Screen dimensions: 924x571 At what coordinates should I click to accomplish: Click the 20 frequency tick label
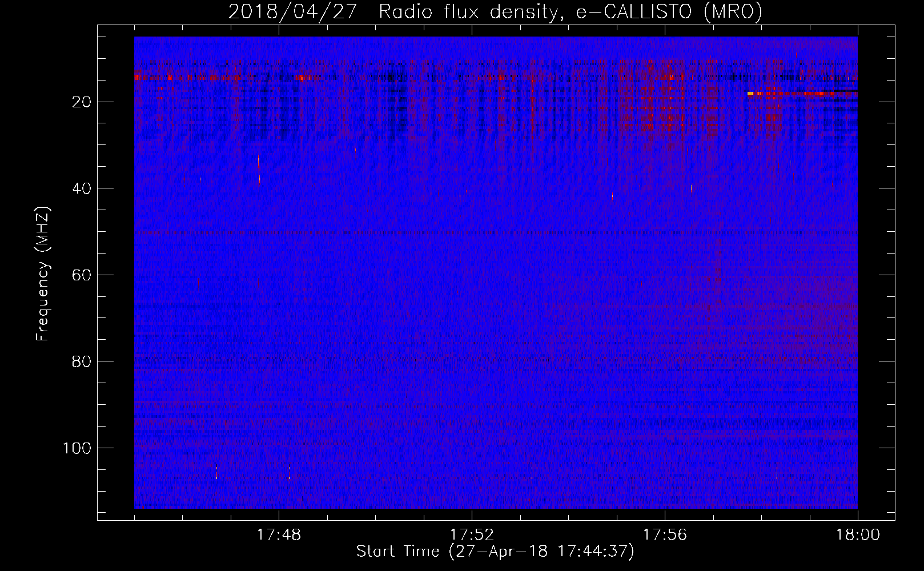click(x=82, y=102)
